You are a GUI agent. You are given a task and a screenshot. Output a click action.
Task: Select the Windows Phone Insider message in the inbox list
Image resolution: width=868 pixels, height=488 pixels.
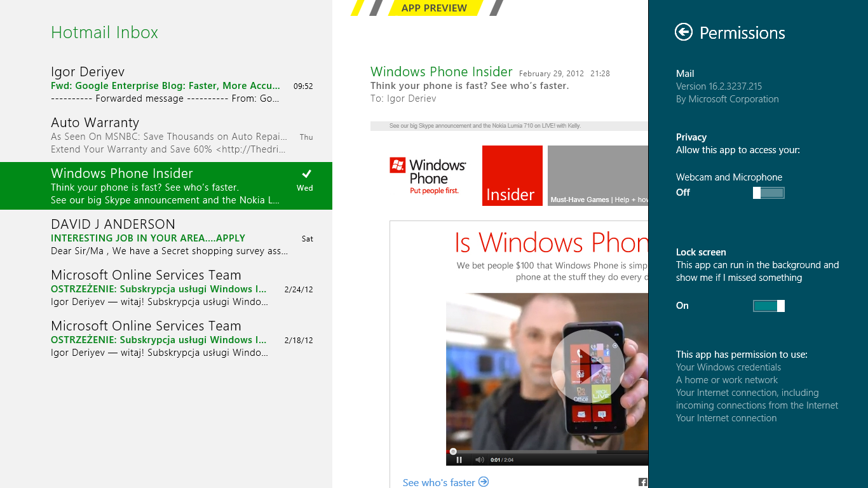tap(166, 186)
